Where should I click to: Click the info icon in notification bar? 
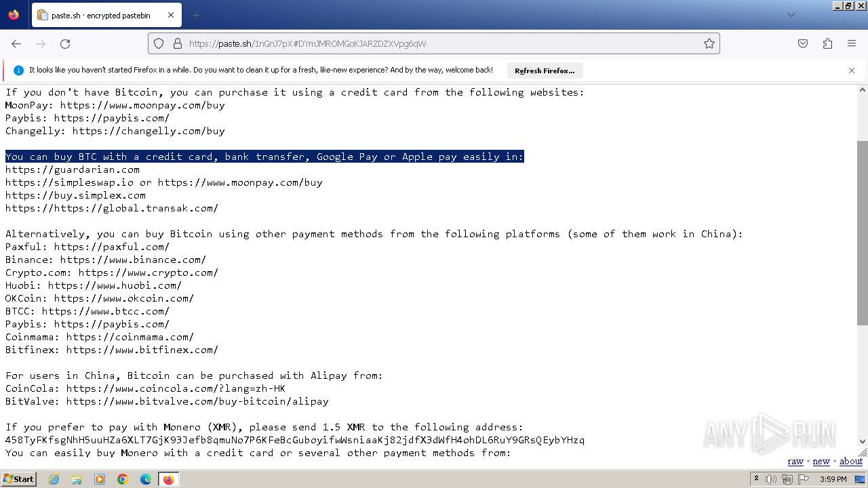(18, 70)
